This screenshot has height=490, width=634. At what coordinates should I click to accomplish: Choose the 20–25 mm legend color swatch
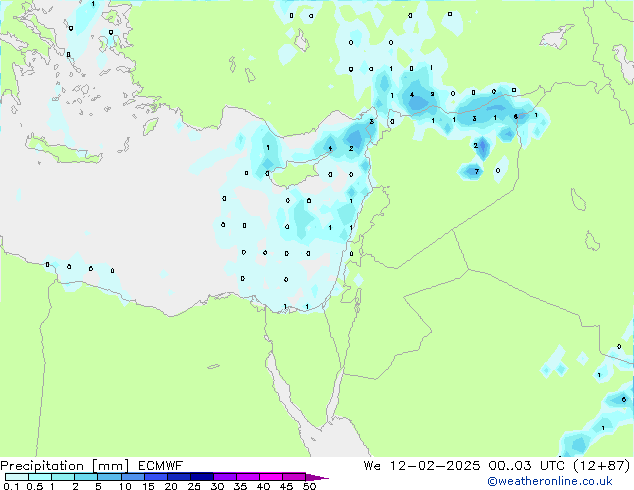[179, 477]
